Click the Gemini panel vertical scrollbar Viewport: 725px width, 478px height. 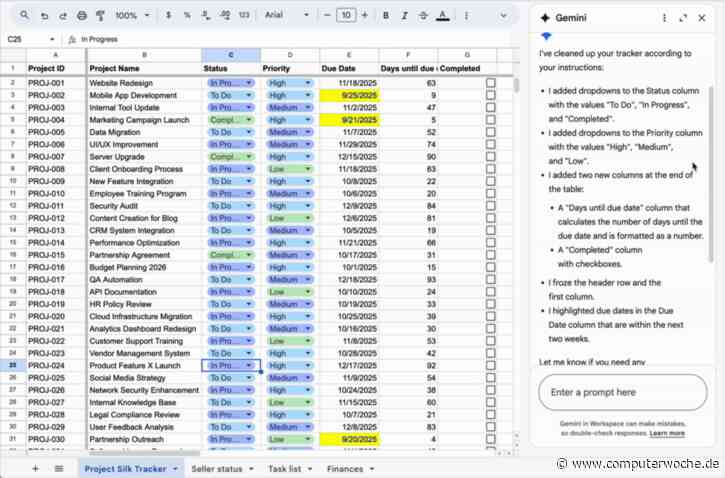coord(711,173)
